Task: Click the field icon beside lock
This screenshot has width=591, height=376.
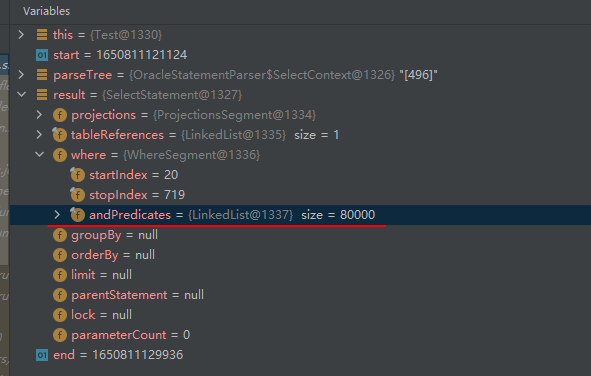Action: [60, 315]
